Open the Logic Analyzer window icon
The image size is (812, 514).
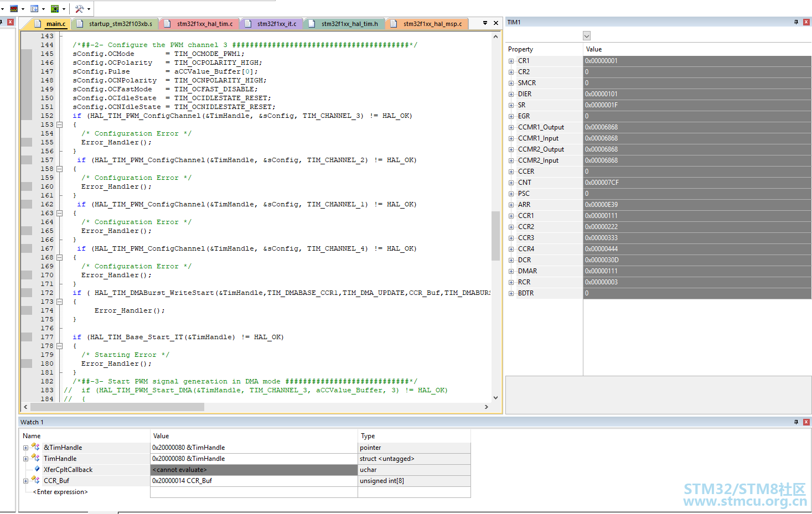point(14,8)
